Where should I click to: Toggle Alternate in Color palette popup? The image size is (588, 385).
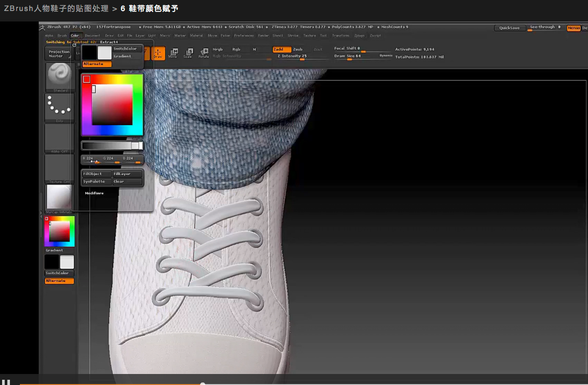(x=97, y=64)
